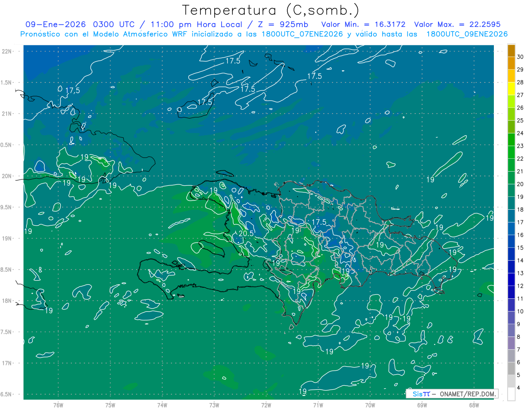The image size is (532, 411).
Task: Click the '70W' longitude label
Action: pos(370,405)
